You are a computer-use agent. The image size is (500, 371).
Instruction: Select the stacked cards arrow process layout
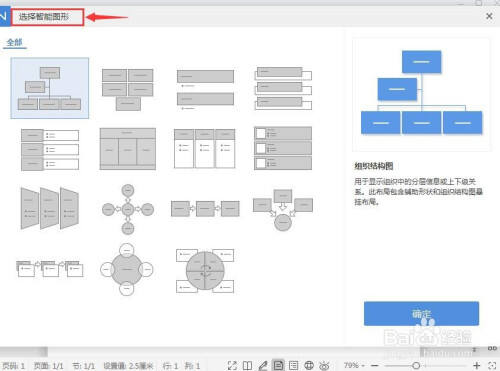pyautogui.click(x=50, y=269)
